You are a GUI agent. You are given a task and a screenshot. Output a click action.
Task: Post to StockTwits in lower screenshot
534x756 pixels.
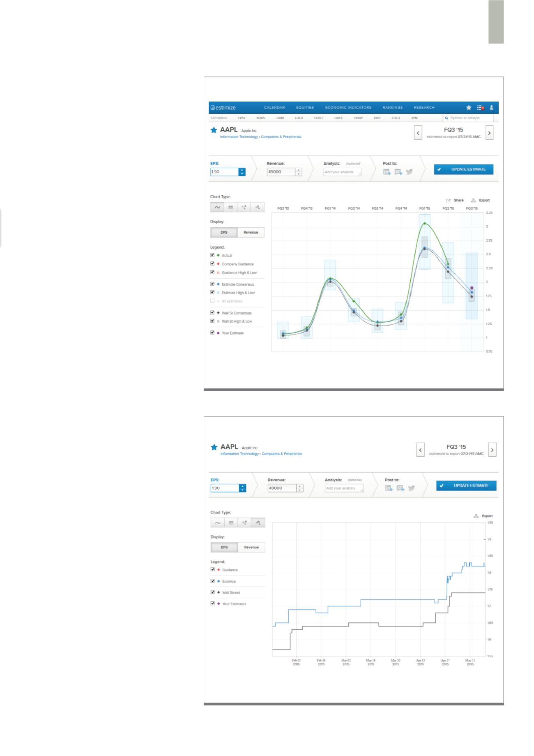pos(400,488)
